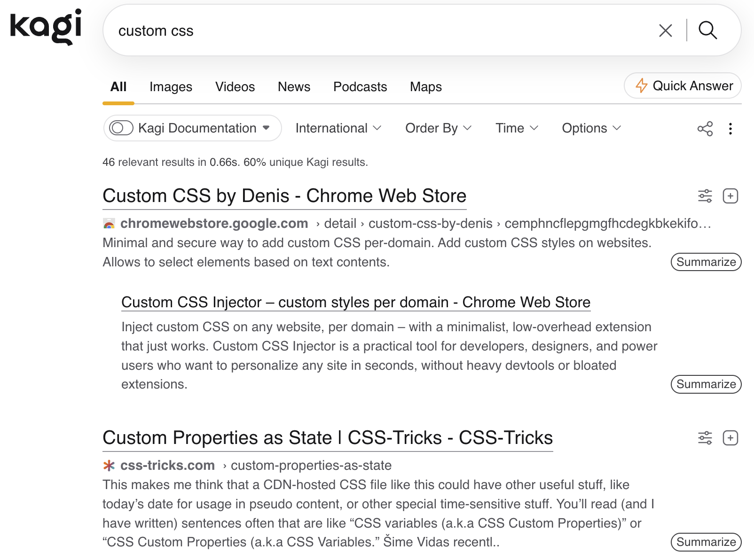Click the CSS-Tricks asterisk favicon
This screenshot has width=754, height=560.
click(x=109, y=466)
